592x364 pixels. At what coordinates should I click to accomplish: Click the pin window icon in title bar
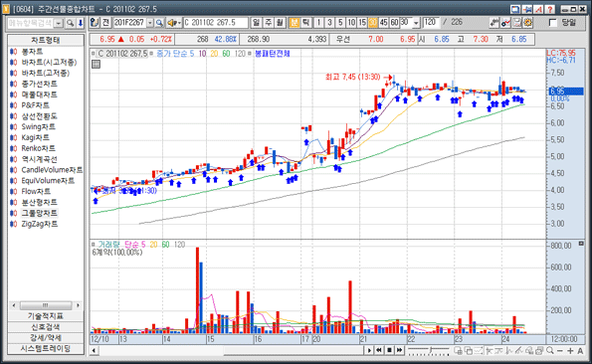tap(527, 9)
